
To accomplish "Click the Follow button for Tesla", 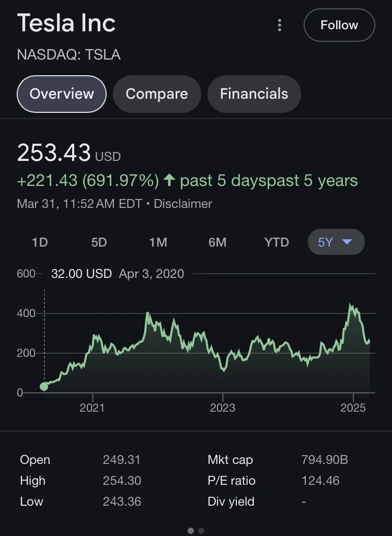I will 339,25.
